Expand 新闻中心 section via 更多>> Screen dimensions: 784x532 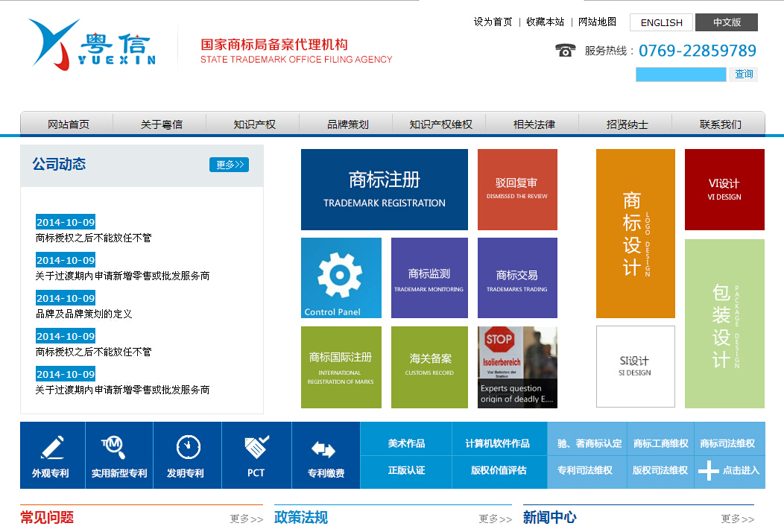[x=737, y=519]
